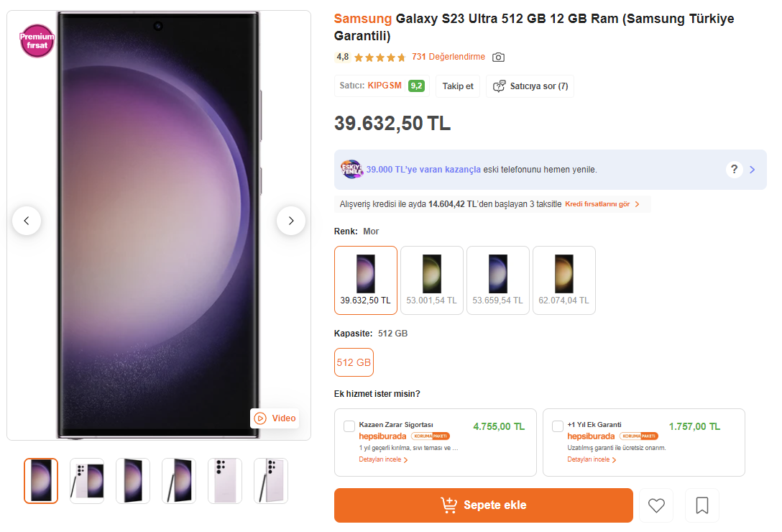Select the cream color variant 62.074,04 TL
Viewport: 782px width, 532px height.
pos(564,280)
